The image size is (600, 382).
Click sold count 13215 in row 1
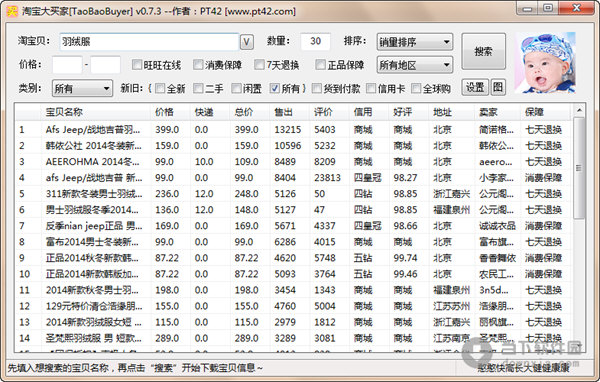pyautogui.click(x=287, y=130)
